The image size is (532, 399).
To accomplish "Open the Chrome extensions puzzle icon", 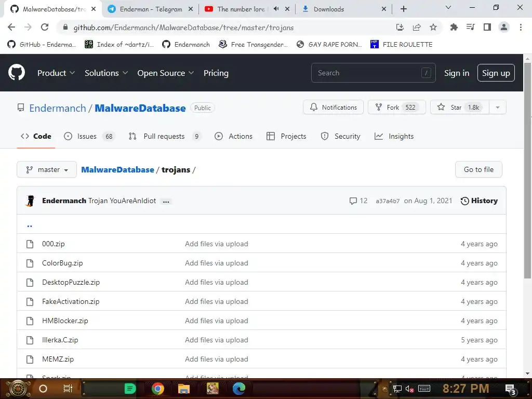I will [454, 27].
